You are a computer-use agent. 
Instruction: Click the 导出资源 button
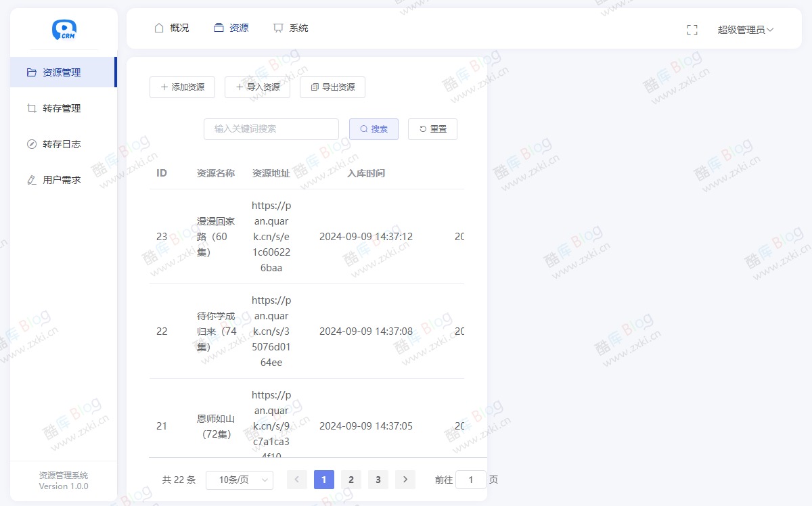(x=332, y=87)
